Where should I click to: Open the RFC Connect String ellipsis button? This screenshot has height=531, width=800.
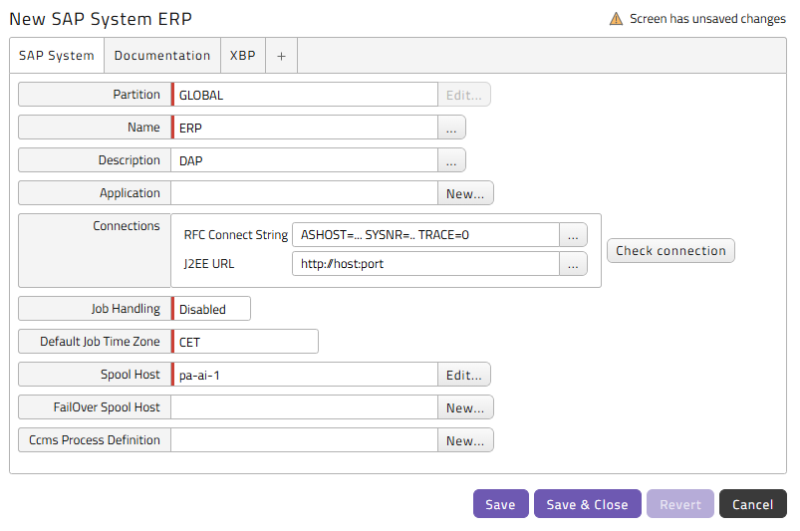tap(573, 235)
